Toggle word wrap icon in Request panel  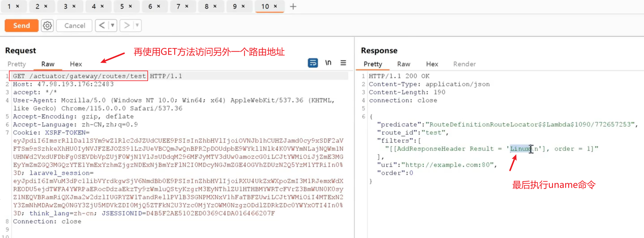pos(312,63)
